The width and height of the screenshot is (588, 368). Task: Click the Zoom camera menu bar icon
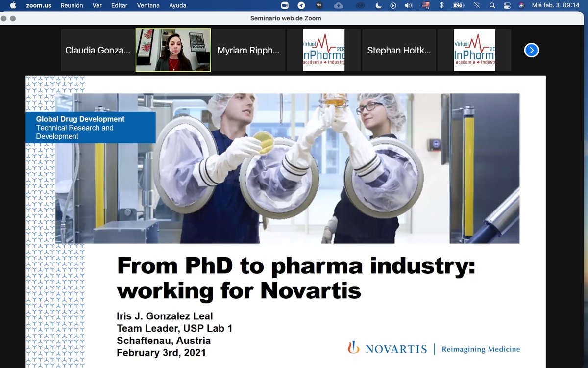285,5
